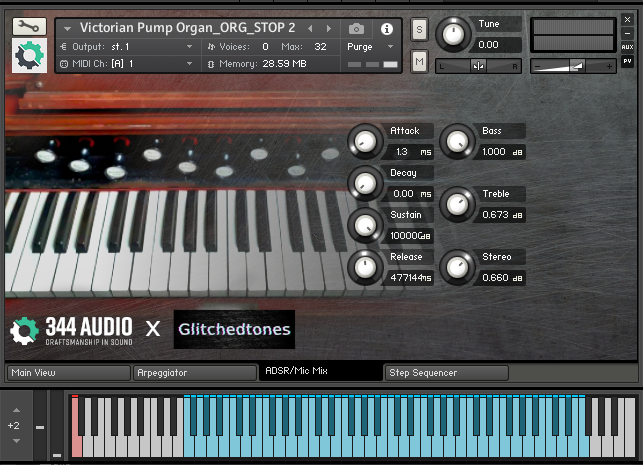Screen dimensions: 643x465
Task: Open the Step Sequencer tab
Action: coord(446,373)
